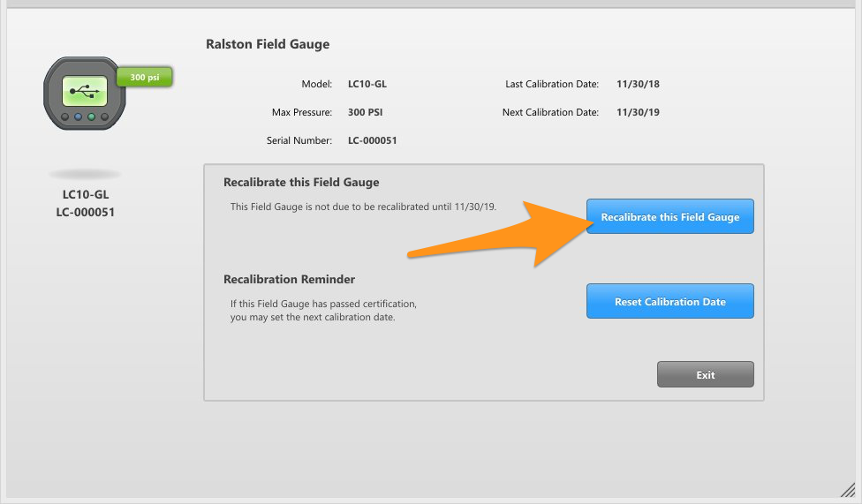
Task: Click the Recalibrate this Field Gauge button
Action: click(669, 216)
